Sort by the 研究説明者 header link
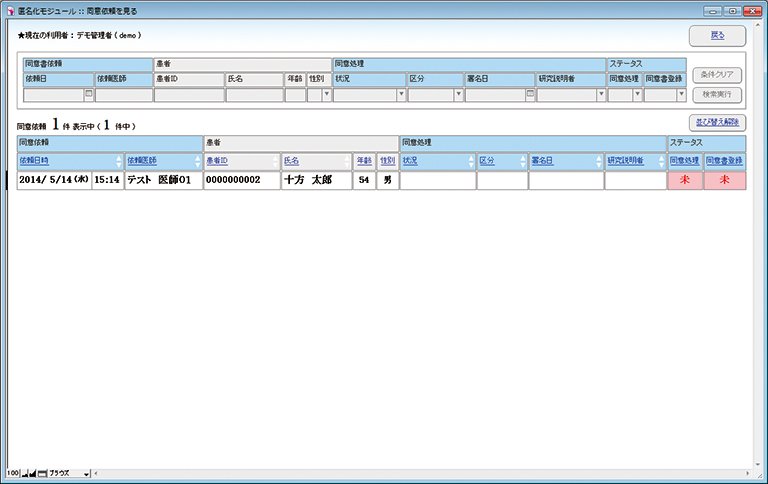This screenshot has height=484, width=768. (x=625, y=161)
